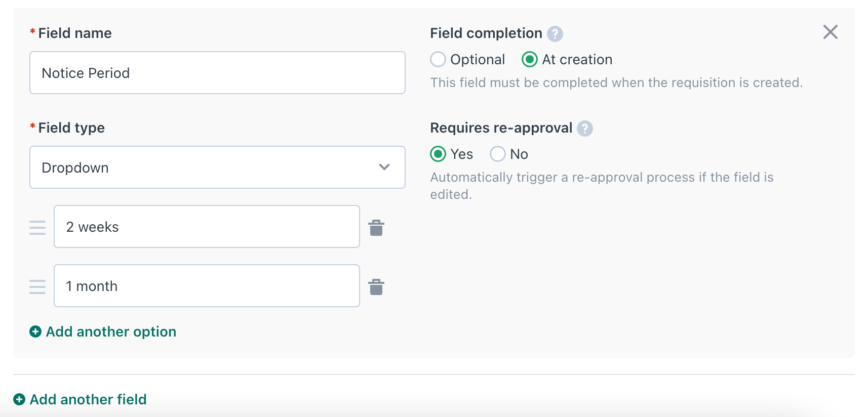Choose No for requires re-approval
Viewport: 868px width, 417px height.
498,154
